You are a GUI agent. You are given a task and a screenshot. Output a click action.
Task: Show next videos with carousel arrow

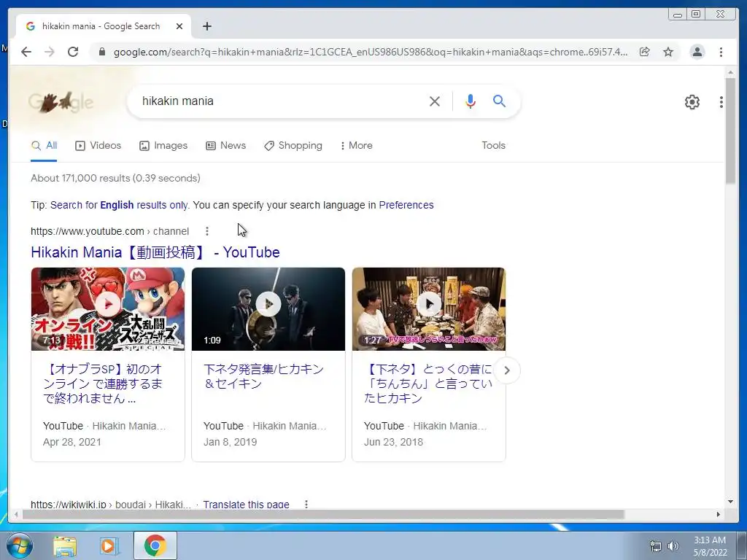507,370
